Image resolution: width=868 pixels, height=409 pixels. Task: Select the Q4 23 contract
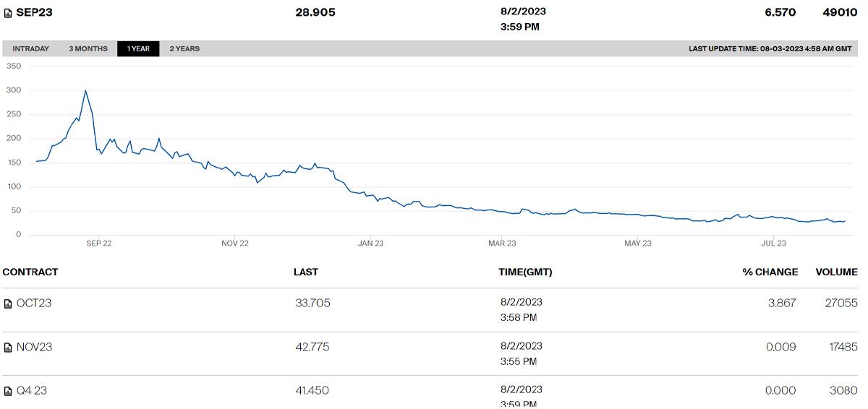32,391
